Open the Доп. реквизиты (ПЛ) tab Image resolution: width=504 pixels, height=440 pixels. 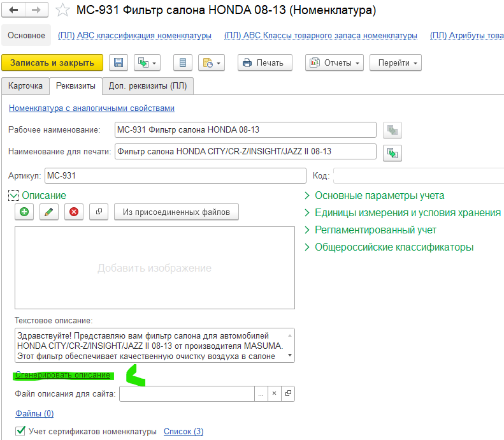pos(148,86)
